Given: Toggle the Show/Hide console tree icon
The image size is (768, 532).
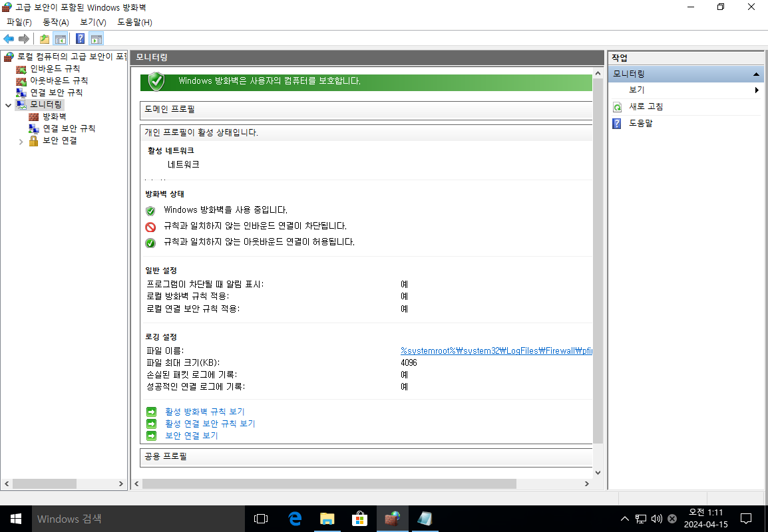Looking at the screenshot, I should point(61,39).
